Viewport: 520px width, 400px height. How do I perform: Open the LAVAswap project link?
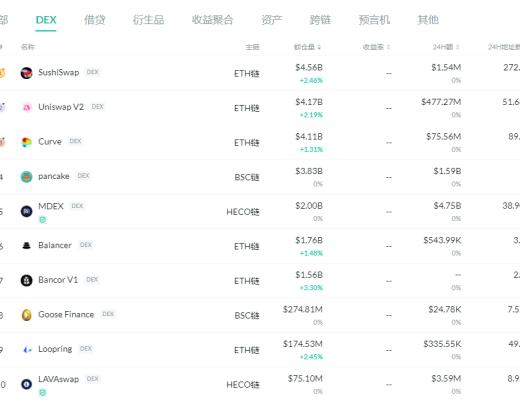pos(58,379)
